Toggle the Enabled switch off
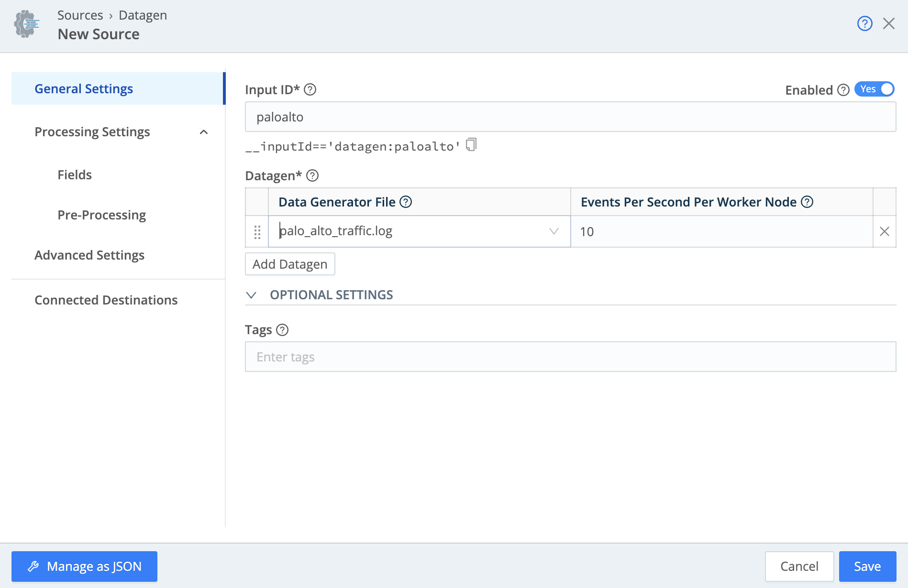The image size is (908, 588). [x=874, y=89]
